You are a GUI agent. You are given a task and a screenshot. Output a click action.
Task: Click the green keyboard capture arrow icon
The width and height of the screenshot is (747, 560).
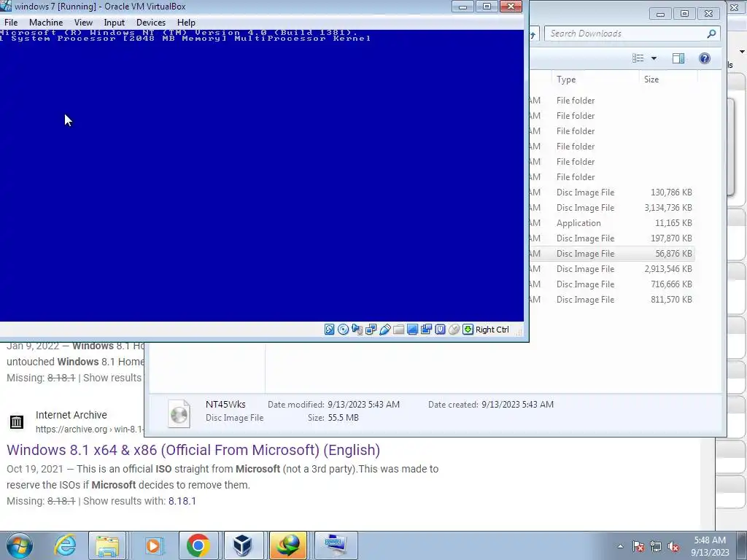click(468, 330)
